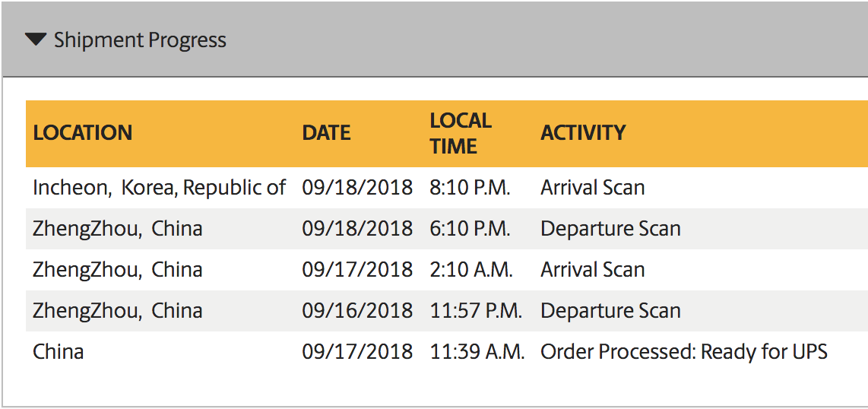Click Arrival Scan in the 2:10 A.M. row
Image resolution: width=868 pixels, height=409 pixels.
point(592,270)
